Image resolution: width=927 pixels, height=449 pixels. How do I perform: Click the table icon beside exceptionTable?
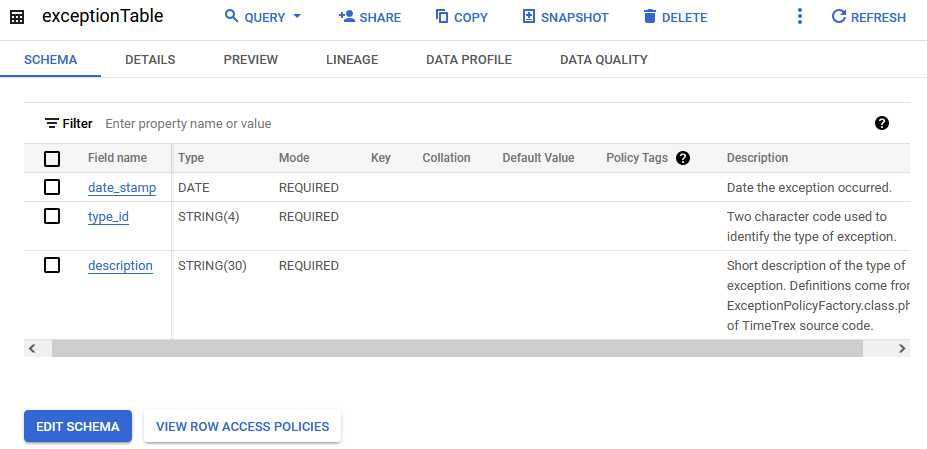click(17, 17)
